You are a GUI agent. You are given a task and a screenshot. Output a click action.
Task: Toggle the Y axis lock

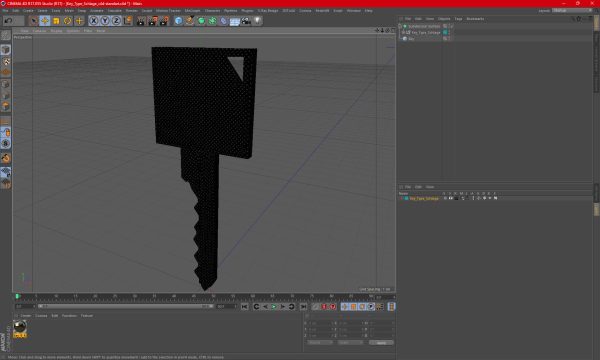click(x=105, y=21)
